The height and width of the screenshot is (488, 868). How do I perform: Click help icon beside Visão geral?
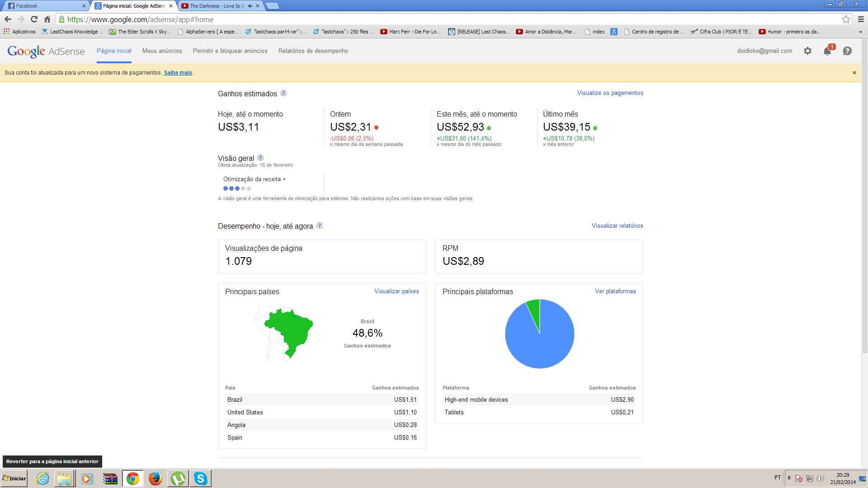(260, 158)
